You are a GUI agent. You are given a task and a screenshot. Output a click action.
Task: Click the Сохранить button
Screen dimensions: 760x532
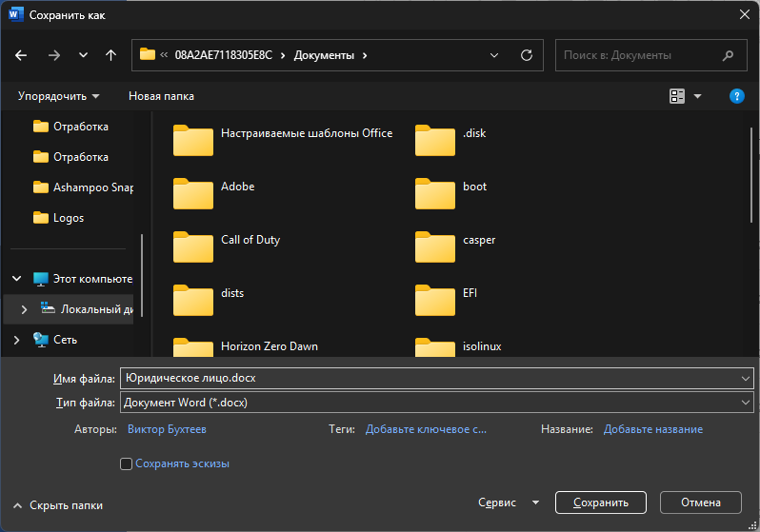pos(600,502)
